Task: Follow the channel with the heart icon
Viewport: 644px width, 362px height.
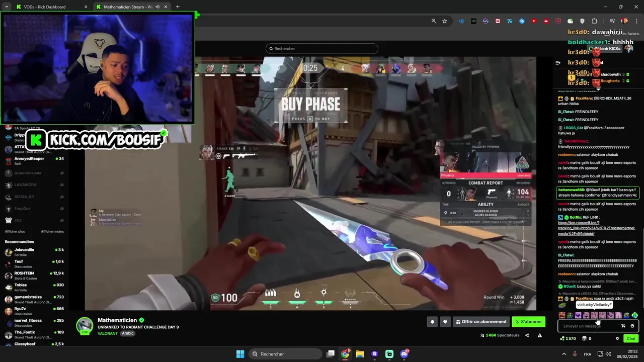Action: 445,322
